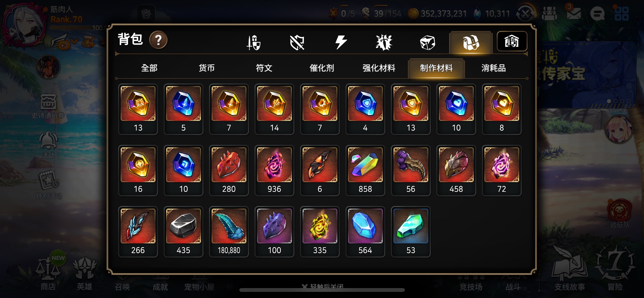Image resolution: width=644 pixels, height=298 pixels.
Task: Open the 催化剂 tab
Action: (x=321, y=68)
